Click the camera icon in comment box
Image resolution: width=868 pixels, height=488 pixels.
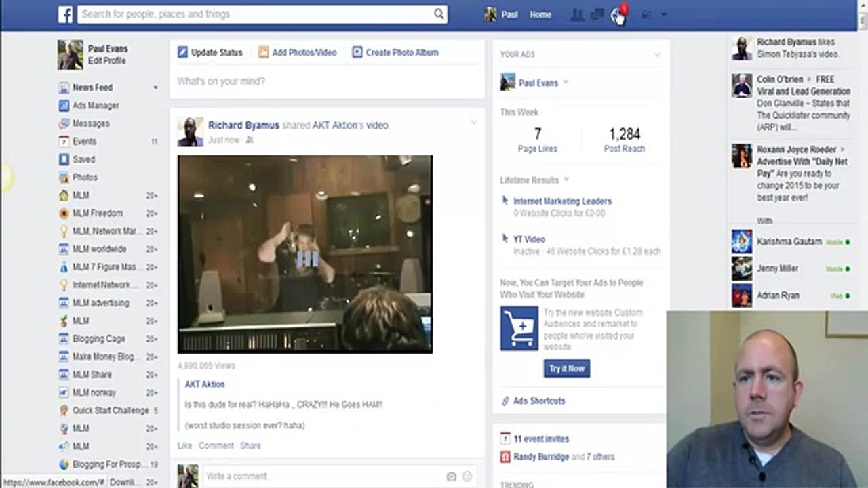pos(451,476)
